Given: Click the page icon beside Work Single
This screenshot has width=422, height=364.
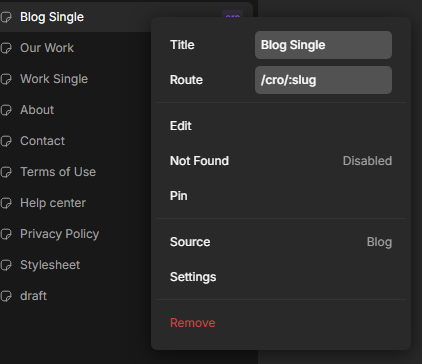Looking at the screenshot, I should tap(6, 79).
